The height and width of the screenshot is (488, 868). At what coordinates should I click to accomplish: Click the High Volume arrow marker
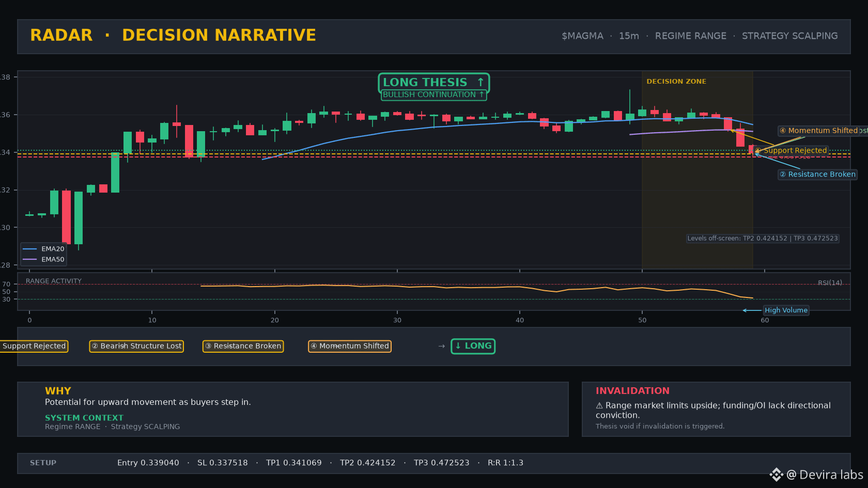(x=752, y=310)
